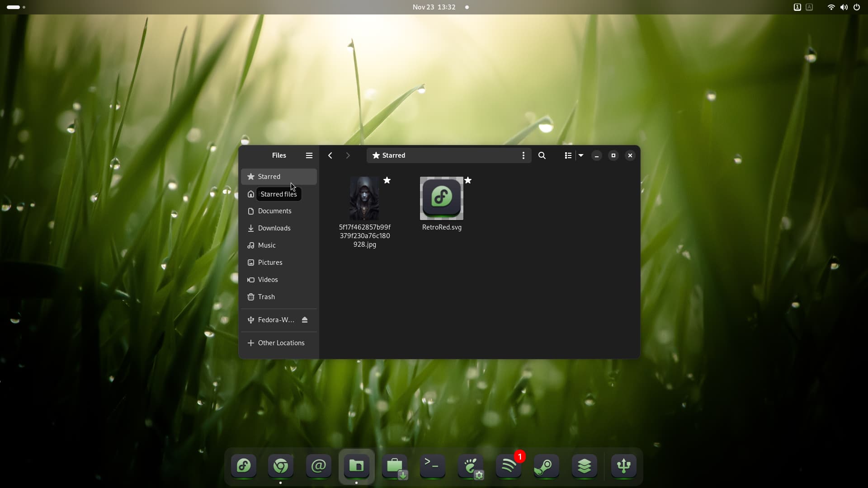Open Spotify with notification badge
The image size is (868, 488).
[x=509, y=466]
